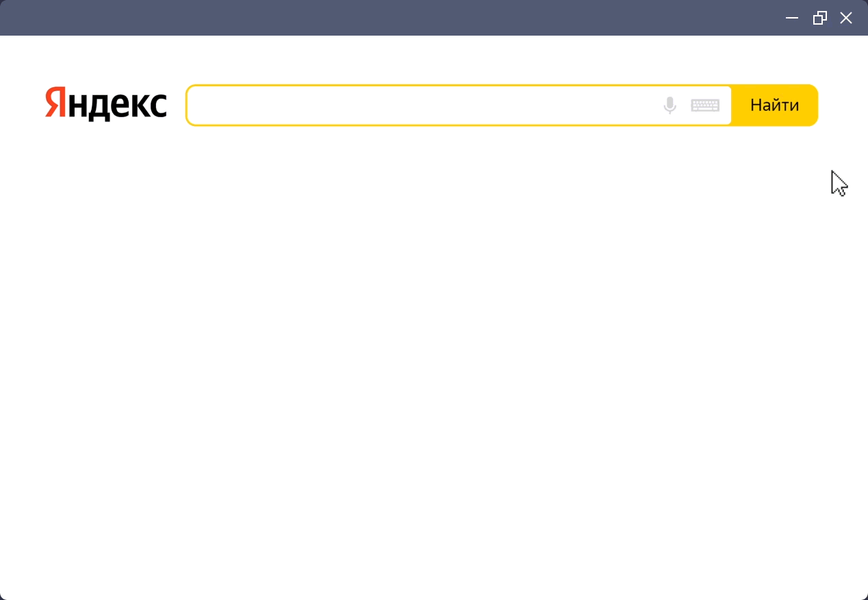Tap the keyboard icon next to Найти
The width and height of the screenshot is (868, 600).
tap(705, 105)
